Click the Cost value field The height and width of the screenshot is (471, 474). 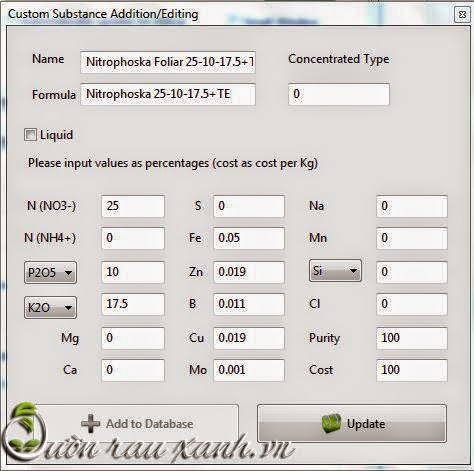tap(412, 370)
